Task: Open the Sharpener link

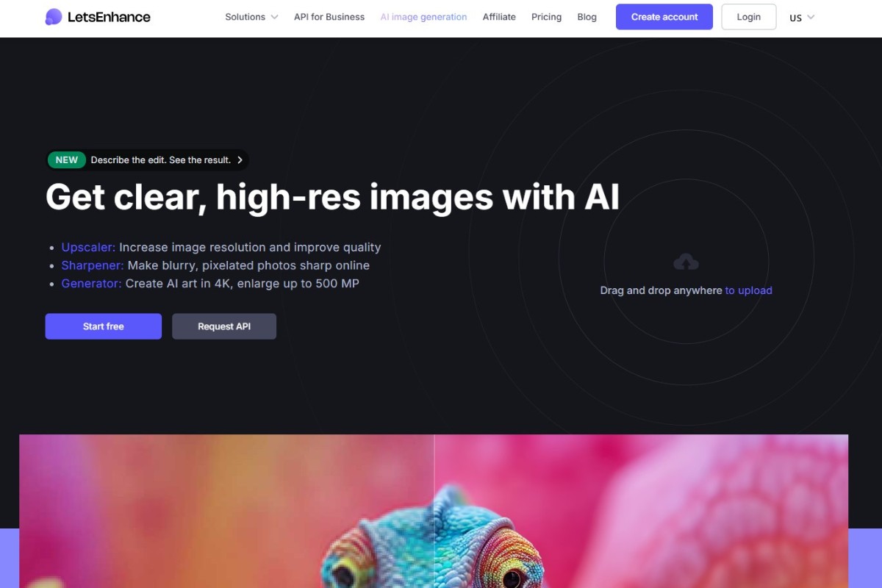Action: (93, 265)
